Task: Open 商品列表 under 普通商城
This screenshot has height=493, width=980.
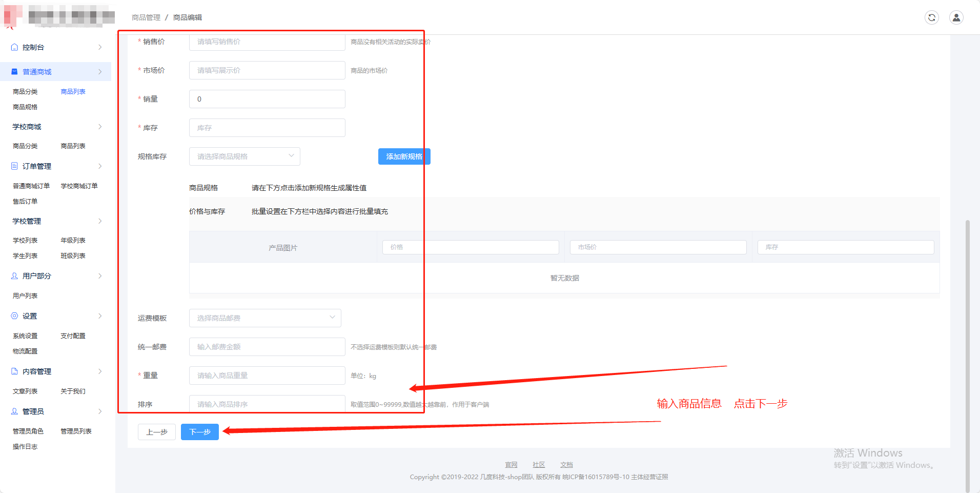Action: (73, 92)
